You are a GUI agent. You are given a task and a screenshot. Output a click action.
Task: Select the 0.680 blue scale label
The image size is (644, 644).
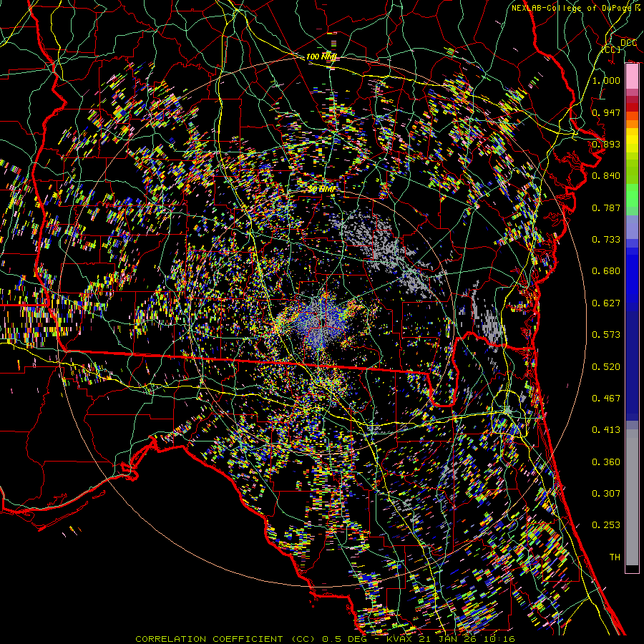[606, 271]
